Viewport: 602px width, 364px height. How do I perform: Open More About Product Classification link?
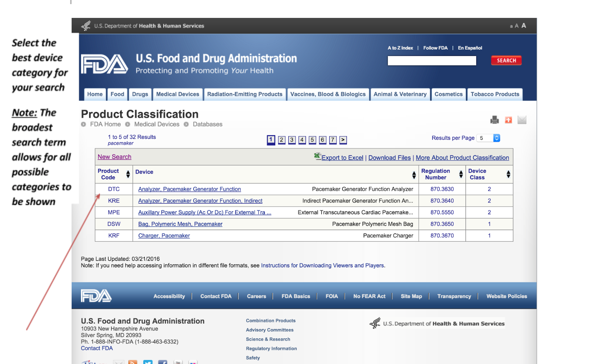click(x=463, y=158)
